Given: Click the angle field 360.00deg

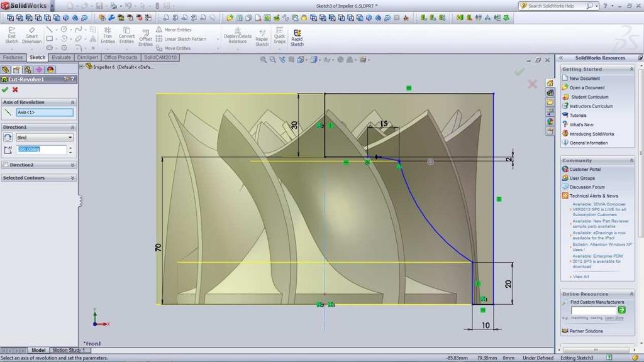Looking at the screenshot, I should tap(42, 150).
